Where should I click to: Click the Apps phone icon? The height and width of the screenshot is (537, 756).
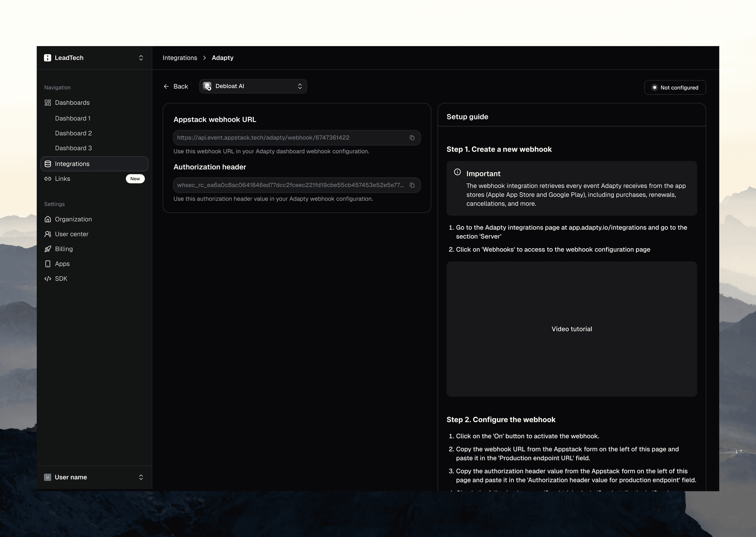click(x=48, y=264)
